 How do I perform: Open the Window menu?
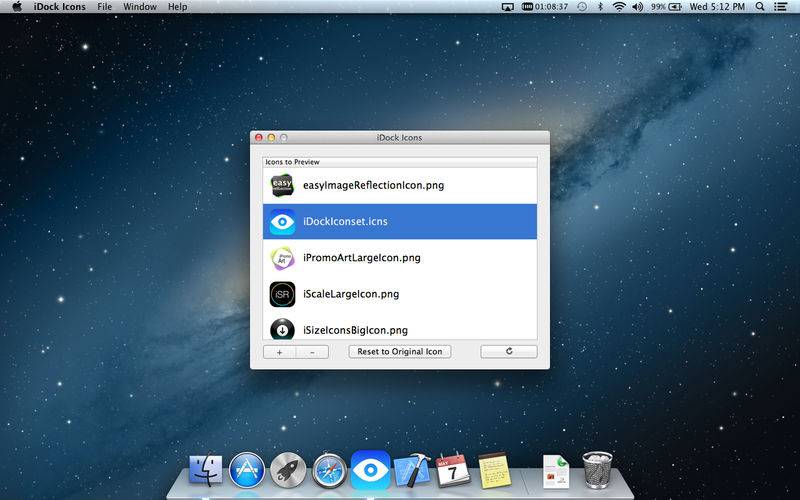click(140, 7)
